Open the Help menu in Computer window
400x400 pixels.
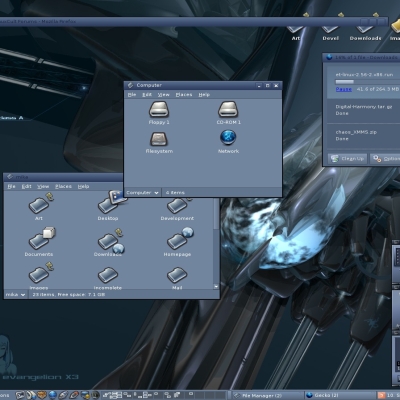point(204,95)
